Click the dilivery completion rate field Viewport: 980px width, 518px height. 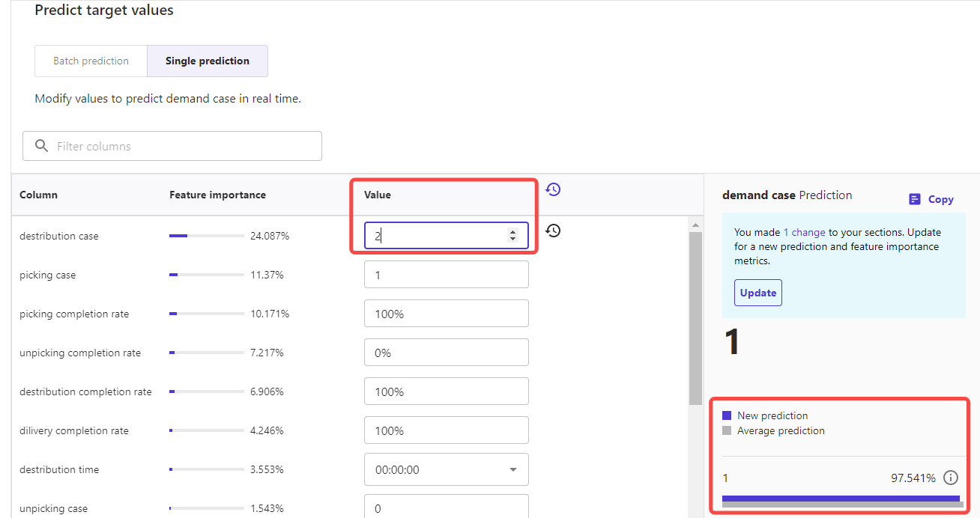pos(446,430)
